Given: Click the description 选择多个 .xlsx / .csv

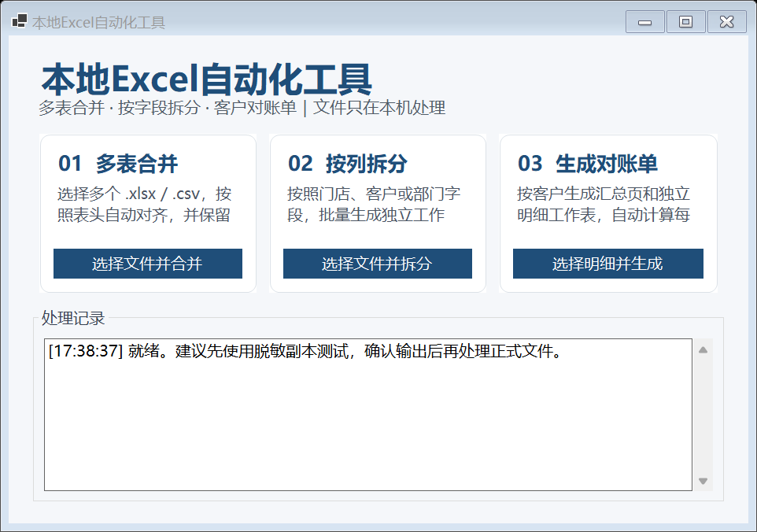Looking at the screenshot, I should point(144,204).
